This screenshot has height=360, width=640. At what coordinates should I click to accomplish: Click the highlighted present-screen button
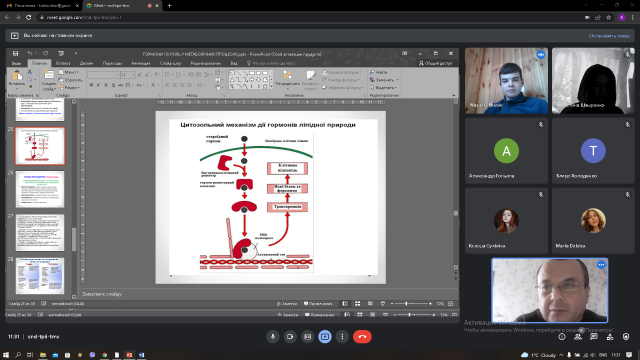pyautogui.click(x=325, y=337)
